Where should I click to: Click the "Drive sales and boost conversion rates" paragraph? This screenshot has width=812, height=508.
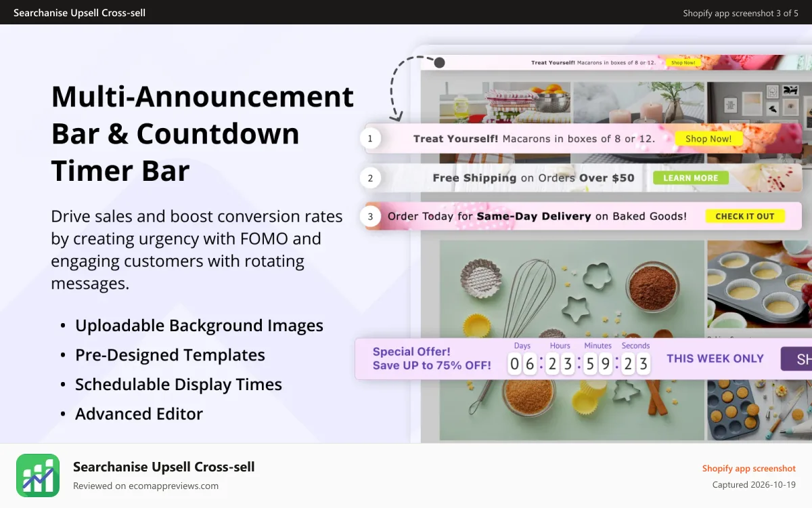[x=197, y=250]
